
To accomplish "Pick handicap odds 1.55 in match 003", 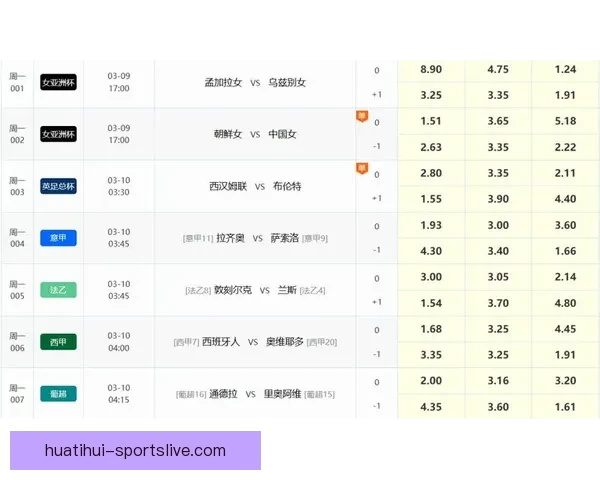I will [431, 199].
